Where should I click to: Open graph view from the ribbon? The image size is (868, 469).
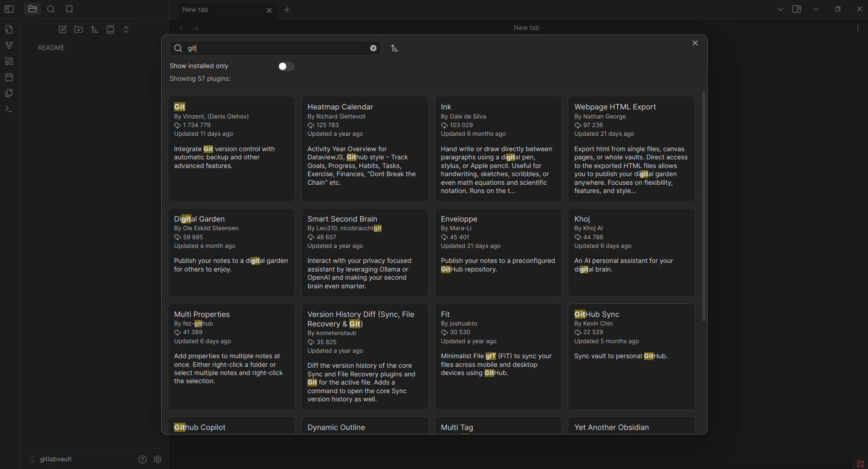(9, 45)
